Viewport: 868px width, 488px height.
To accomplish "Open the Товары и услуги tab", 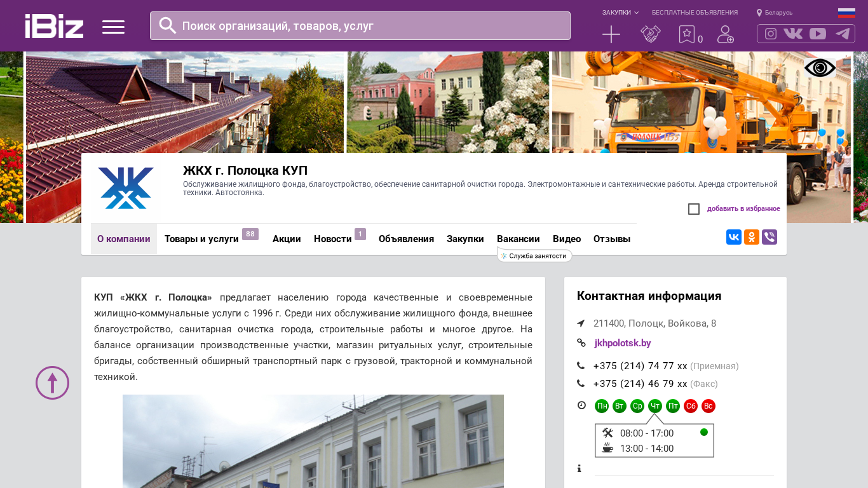I will (x=201, y=239).
